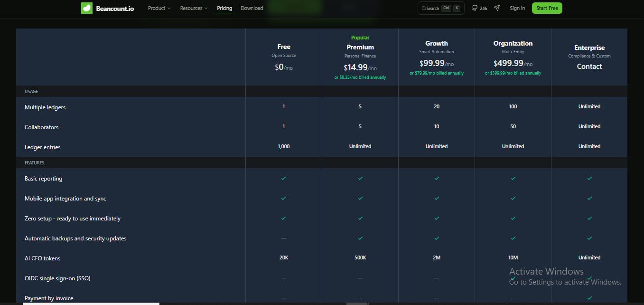Select the Free plan heading
This screenshot has width=644, height=305.
pyautogui.click(x=284, y=47)
